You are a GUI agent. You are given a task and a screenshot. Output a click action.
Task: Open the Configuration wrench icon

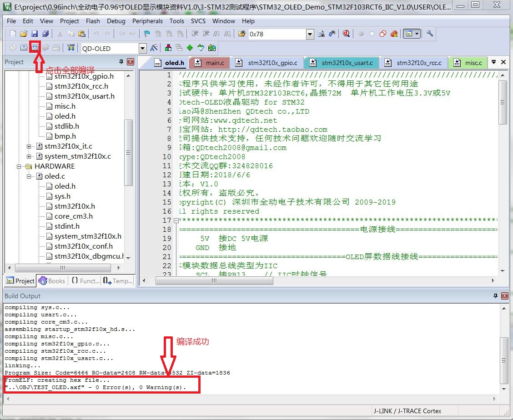tap(429, 34)
